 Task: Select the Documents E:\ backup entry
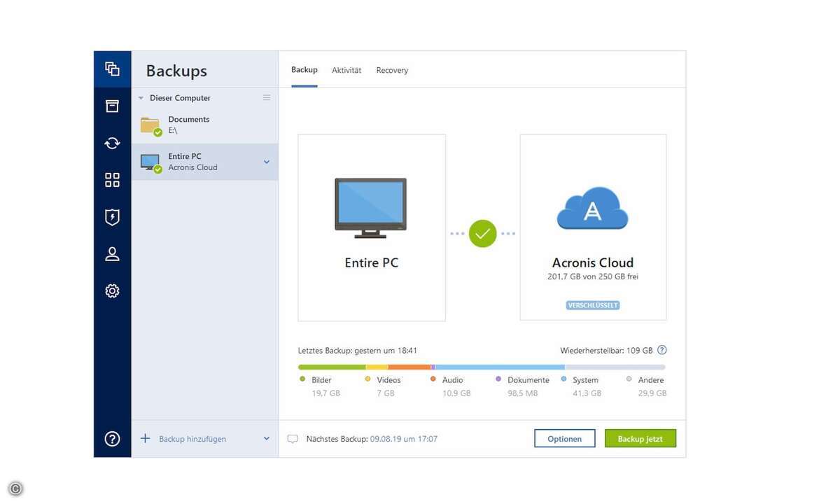tap(204, 125)
